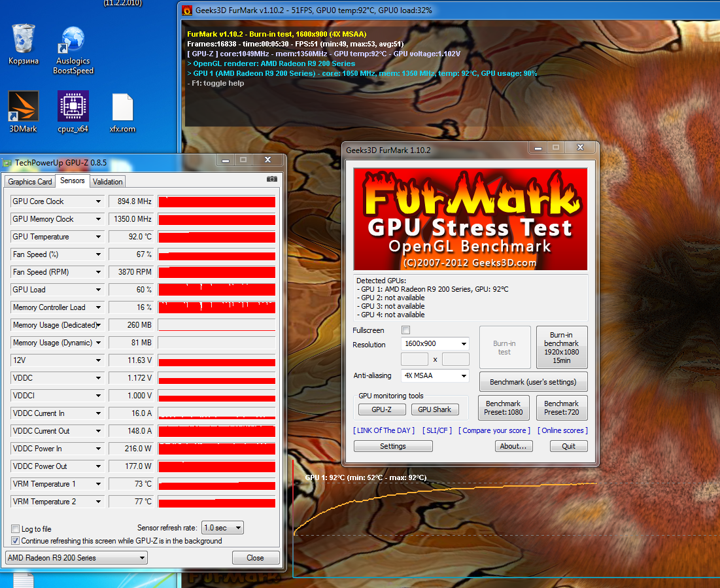Screen dimensions: 720x588
Task: Minimize the TechPowerUp GPU-Z window
Action: pos(226,160)
